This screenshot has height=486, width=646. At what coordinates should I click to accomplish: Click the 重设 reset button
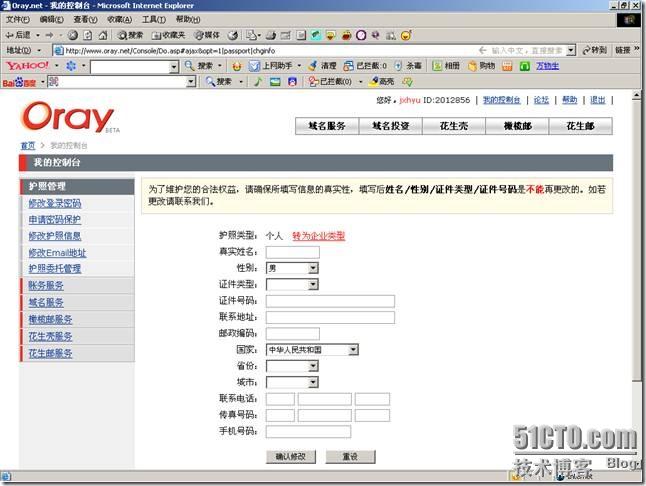(350, 456)
